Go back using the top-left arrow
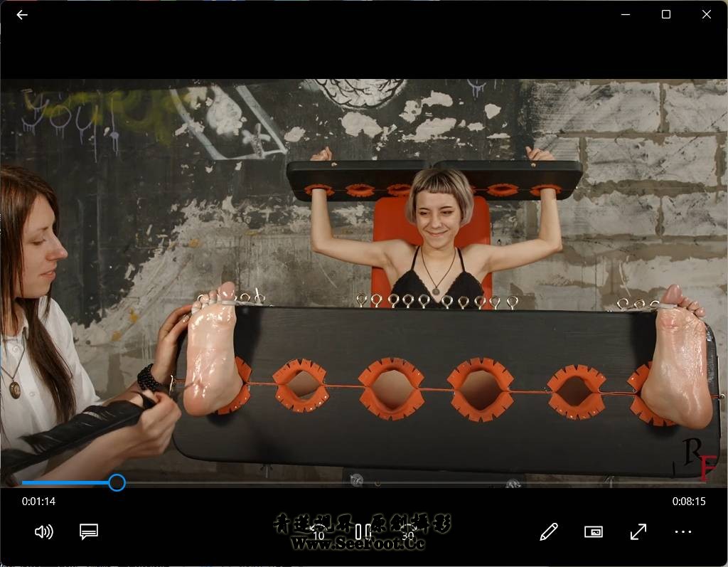 tap(22, 14)
